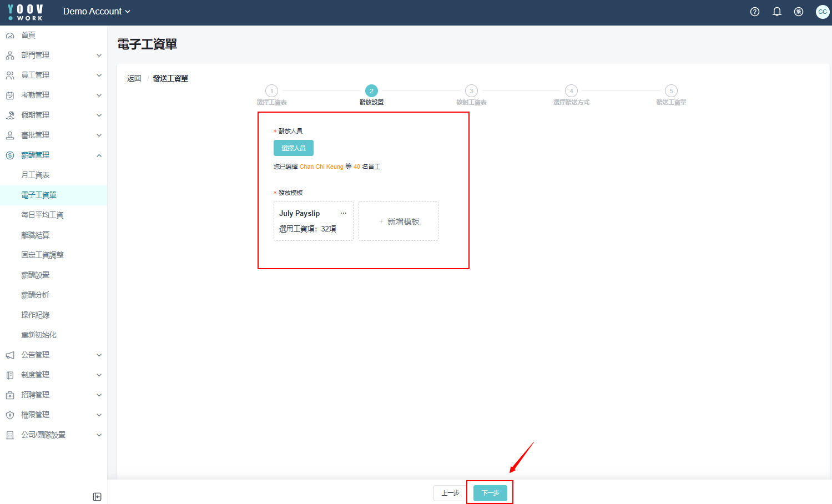Image resolution: width=832 pixels, height=504 pixels.
Task: Click the YOOV Work logo
Action: (26, 12)
